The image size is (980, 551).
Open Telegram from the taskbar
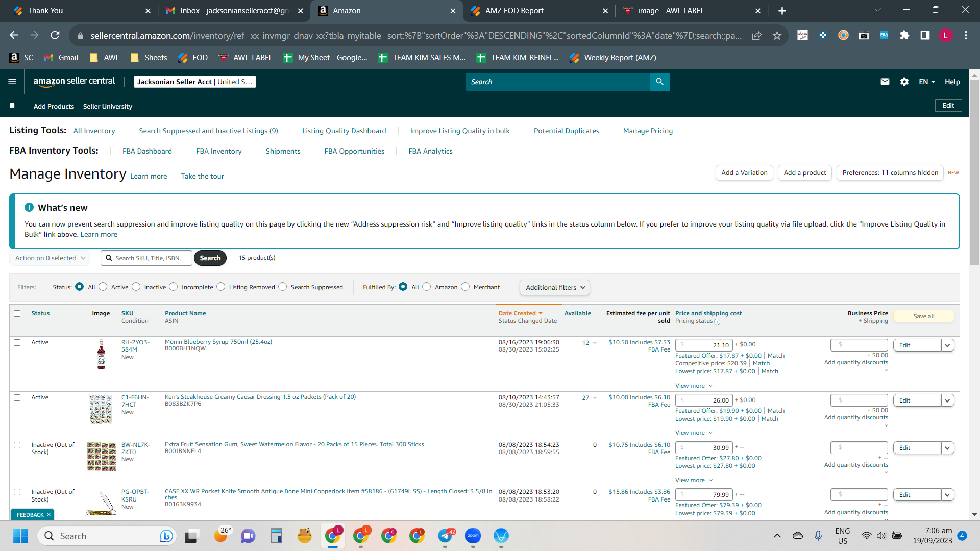tap(446, 536)
